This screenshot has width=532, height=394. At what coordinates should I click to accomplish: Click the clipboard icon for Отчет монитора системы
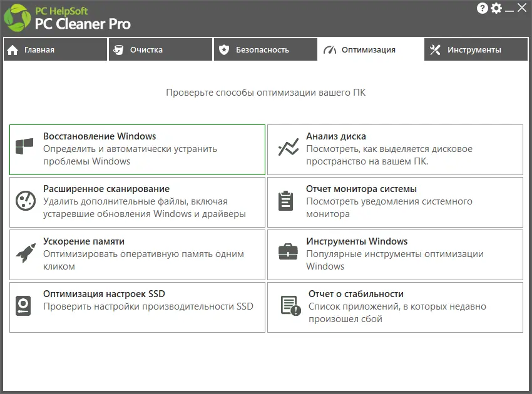pos(285,201)
